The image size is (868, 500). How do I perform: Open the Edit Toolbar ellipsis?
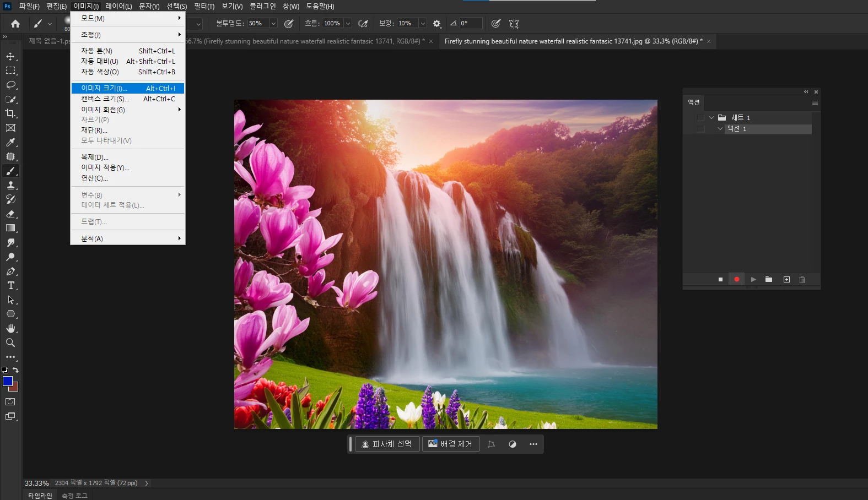tap(10, 357)
